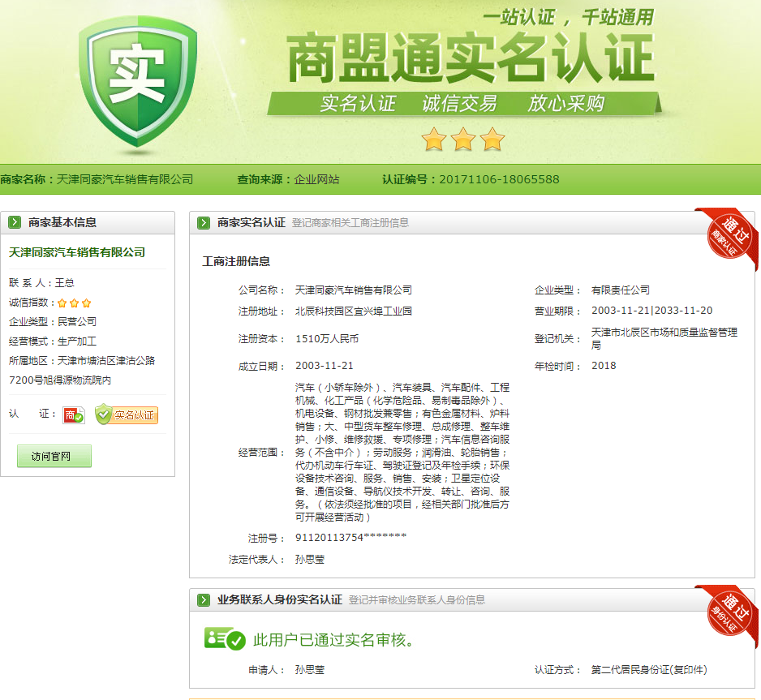761x700 pixels.
Task: Click the 经营范围 description paragraph
Action: 402,452
